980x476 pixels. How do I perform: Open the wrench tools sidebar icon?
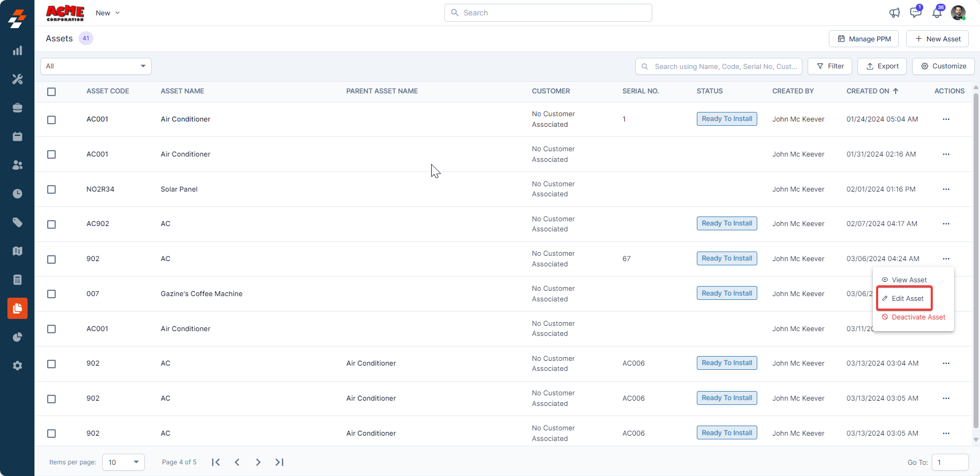[x=17, y=79]
